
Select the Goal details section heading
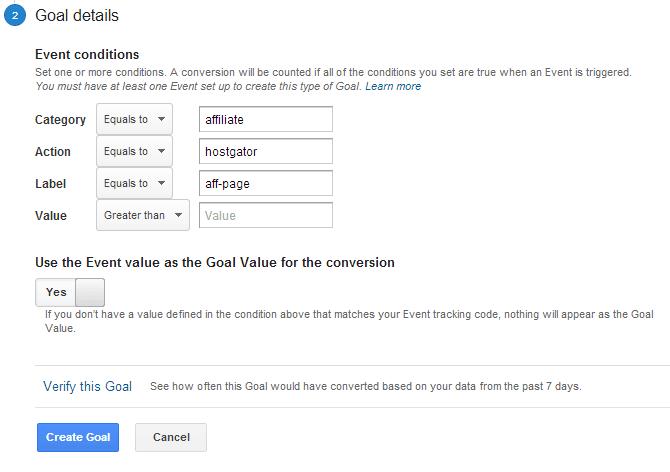coord(77,16)
